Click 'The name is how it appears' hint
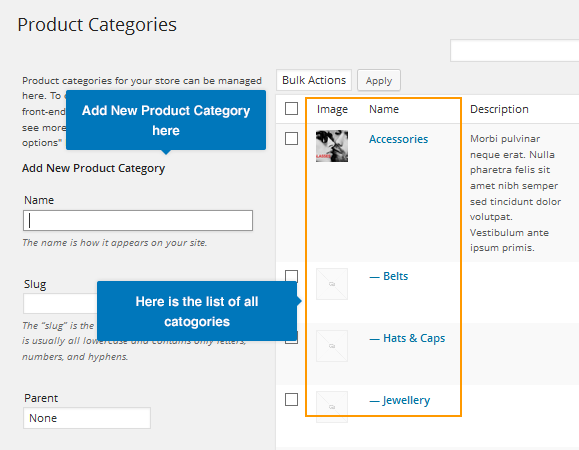The height and width of the screenshot is (450, 579). tap(114, 243)
